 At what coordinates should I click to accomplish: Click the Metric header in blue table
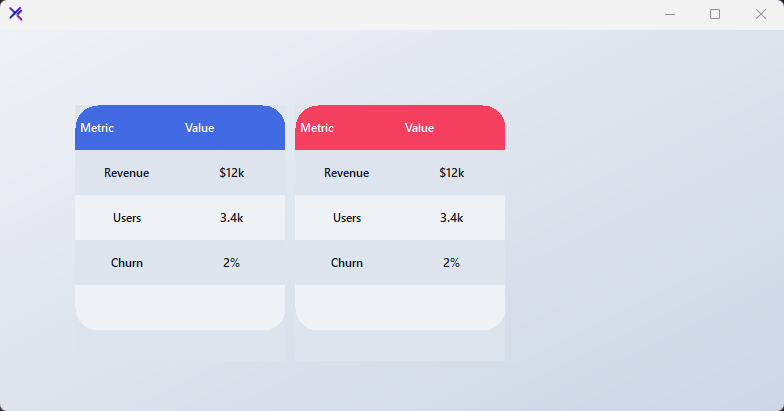[x=97, y=128]
